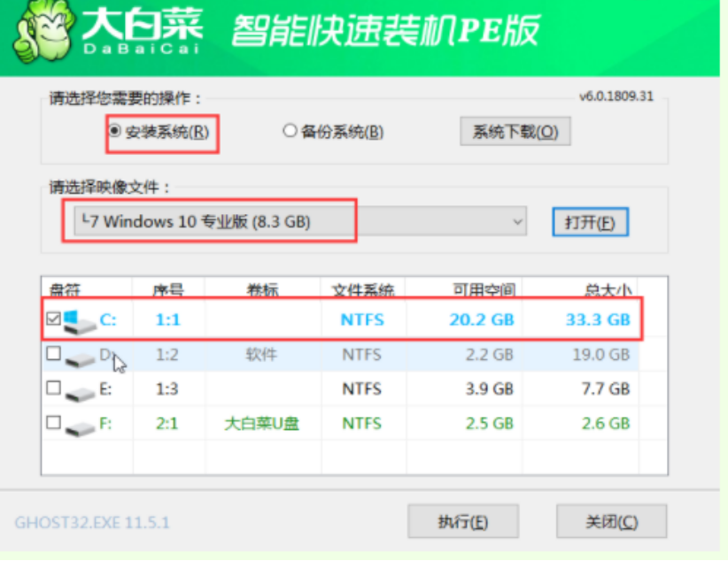Uncheck the C: drive checkbox
This screenshot has width=728, height=561.
(x=54, y=319)
